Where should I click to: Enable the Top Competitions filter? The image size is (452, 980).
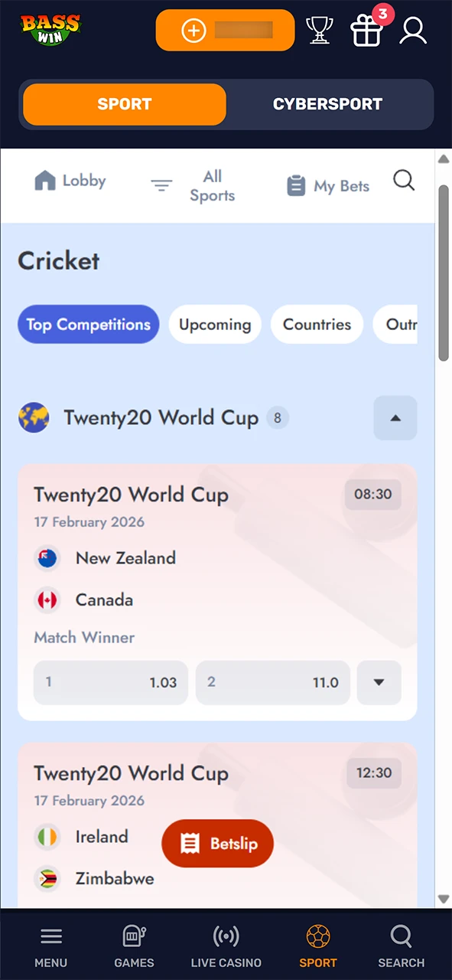coord(88,325)
